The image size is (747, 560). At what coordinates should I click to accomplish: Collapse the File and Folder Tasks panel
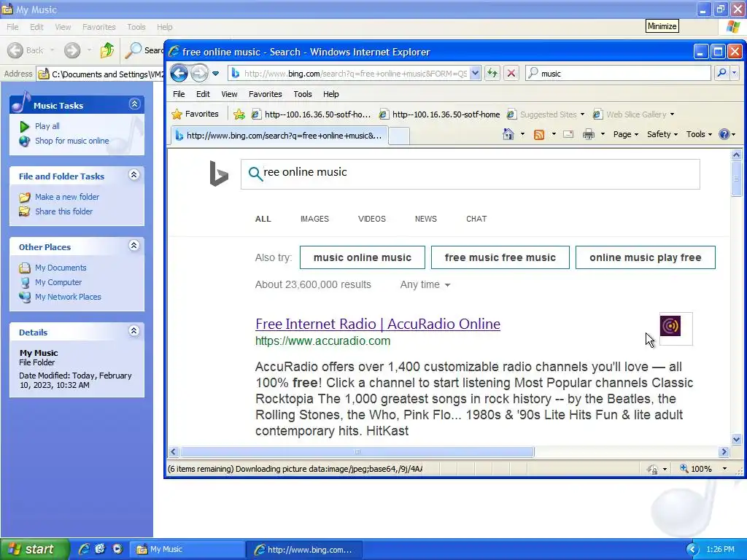tap(134, 175)
